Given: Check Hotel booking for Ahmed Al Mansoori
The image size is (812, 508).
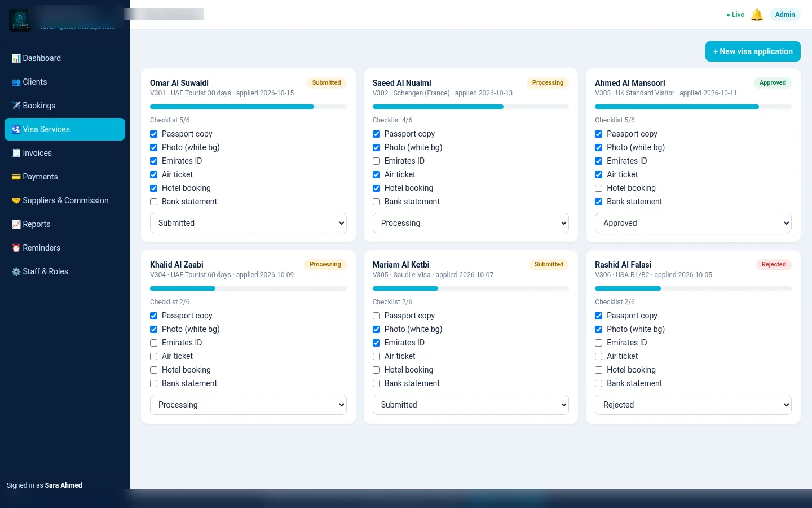Looking at the screenshot, I should point(599,188).
